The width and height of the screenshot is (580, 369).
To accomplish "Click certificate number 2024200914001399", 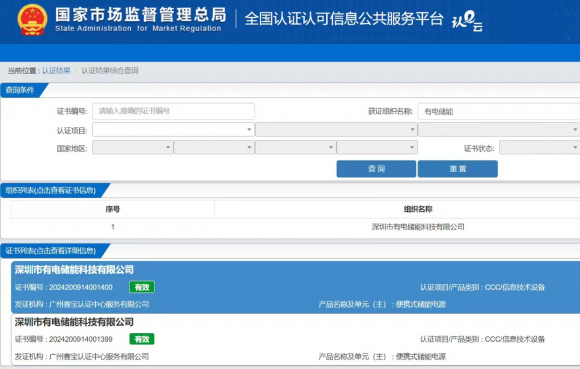I will pos(81,339).
